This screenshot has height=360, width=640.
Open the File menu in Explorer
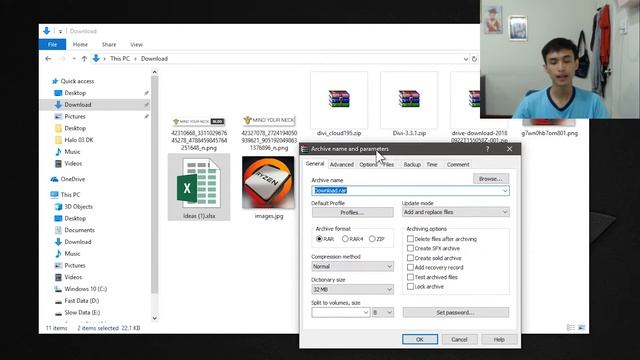point(52,44)
